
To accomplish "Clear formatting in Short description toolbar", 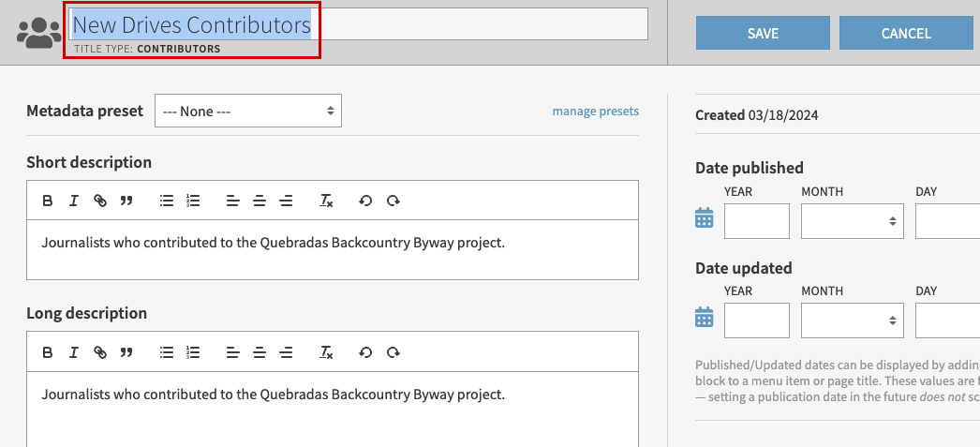I will pos(326,201).
